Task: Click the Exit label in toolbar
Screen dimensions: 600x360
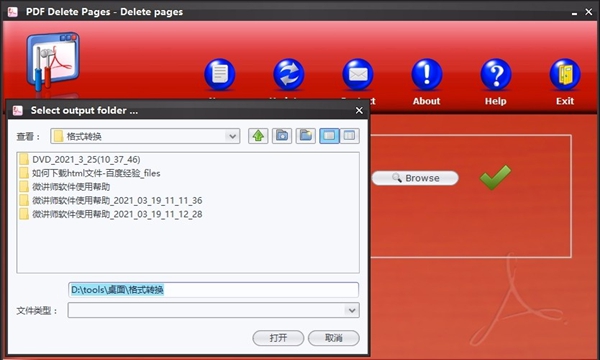Action: pyautogui.click(x=565, y=101)
